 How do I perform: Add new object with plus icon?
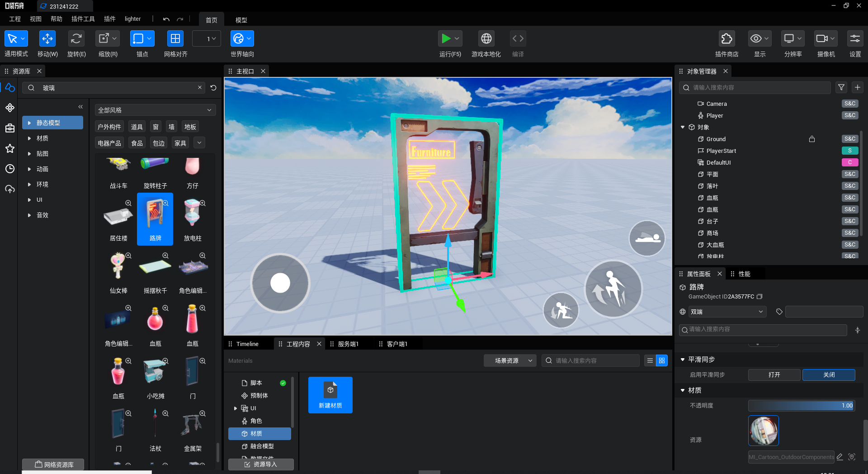(x=858, y=87)
